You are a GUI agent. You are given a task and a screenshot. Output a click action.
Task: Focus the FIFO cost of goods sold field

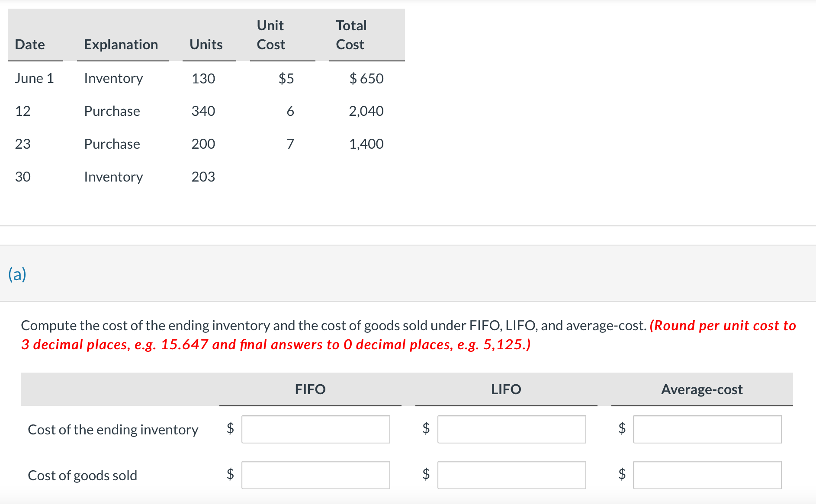[x=315, y=475]
